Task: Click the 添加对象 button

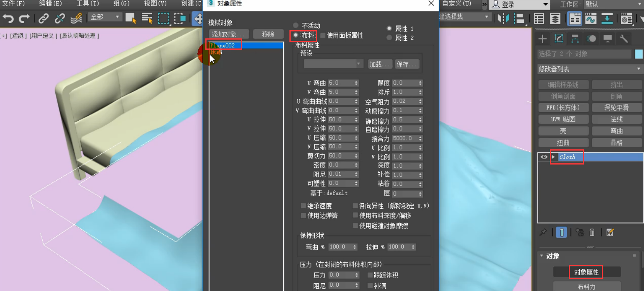Action: pyautogui.click(x=228, y=34)
